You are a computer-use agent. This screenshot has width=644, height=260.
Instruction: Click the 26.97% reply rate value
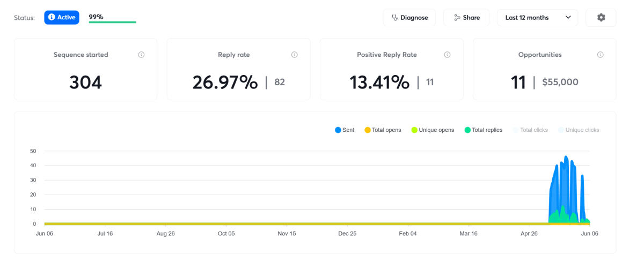tap(225, 83)
